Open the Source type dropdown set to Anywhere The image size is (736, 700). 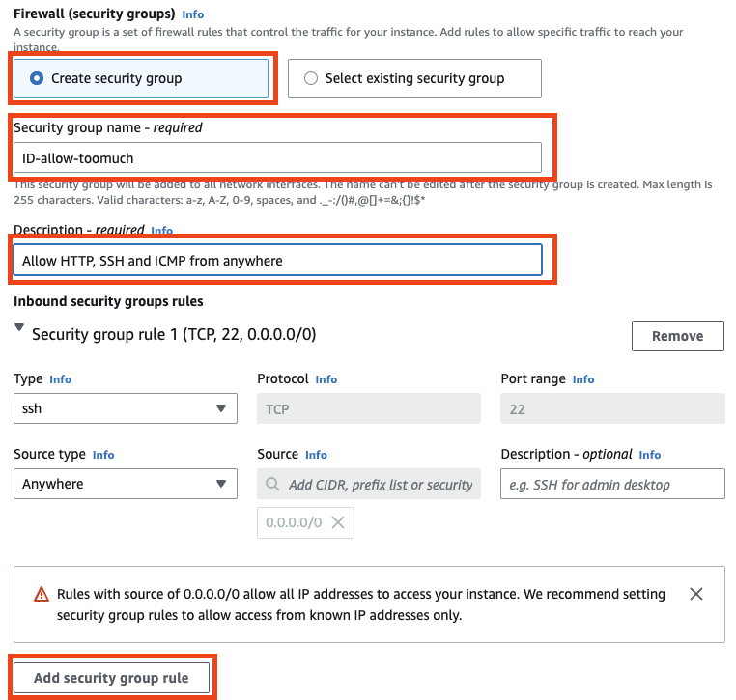click(126, 484)
